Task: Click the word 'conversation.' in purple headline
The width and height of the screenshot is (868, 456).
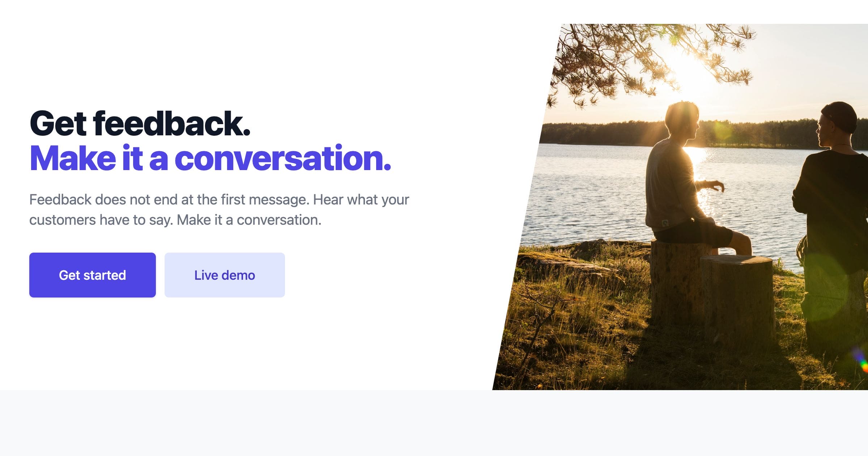Action: click(283, 158)
